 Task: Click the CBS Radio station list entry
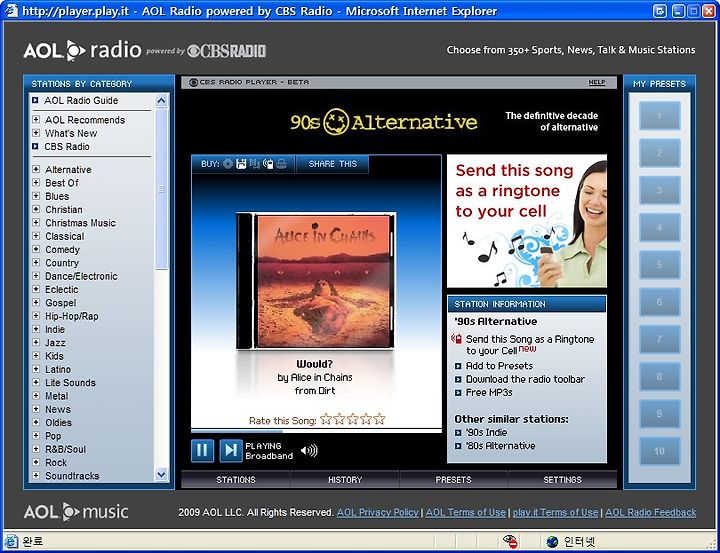point(67,147)
